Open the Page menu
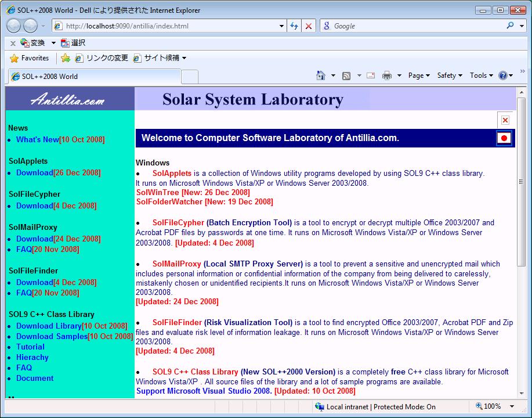The image size is (532, 418). (x=419, y=75)
